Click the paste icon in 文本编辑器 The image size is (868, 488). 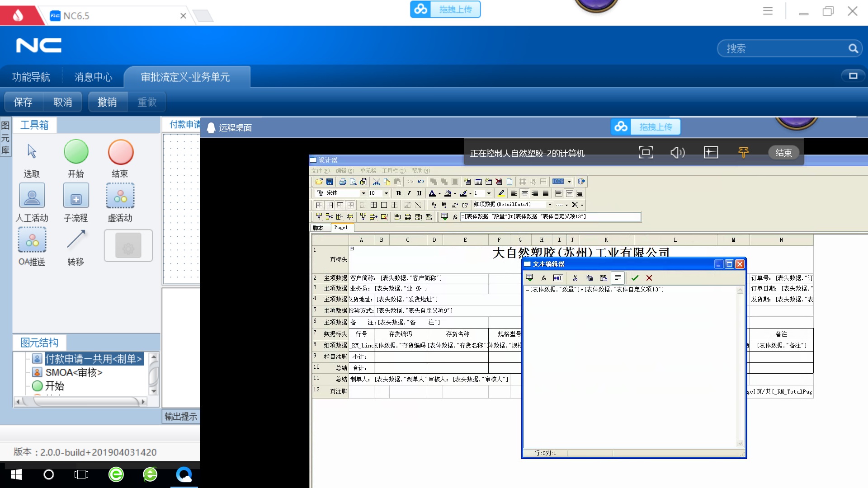click(603, 278)
